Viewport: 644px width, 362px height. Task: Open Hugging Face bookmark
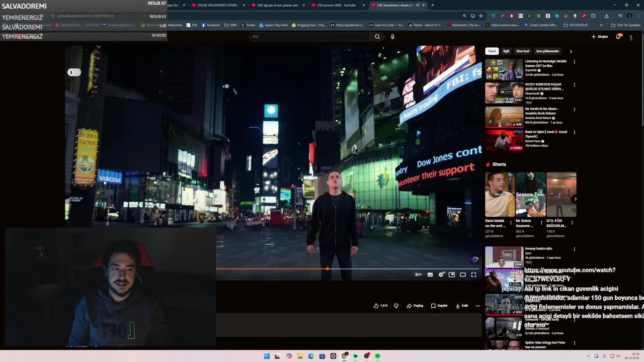tap(309, 25)
